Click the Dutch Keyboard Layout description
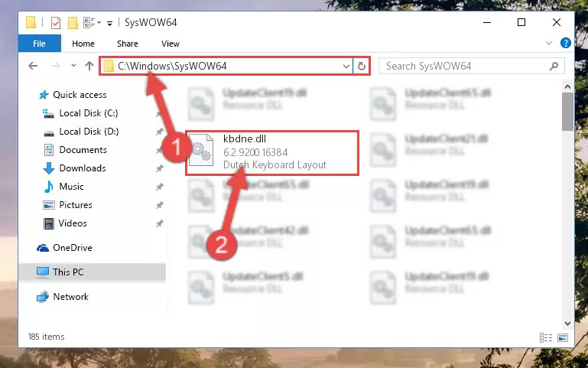Viewport: 588px width, 368px height. (275, 164)
